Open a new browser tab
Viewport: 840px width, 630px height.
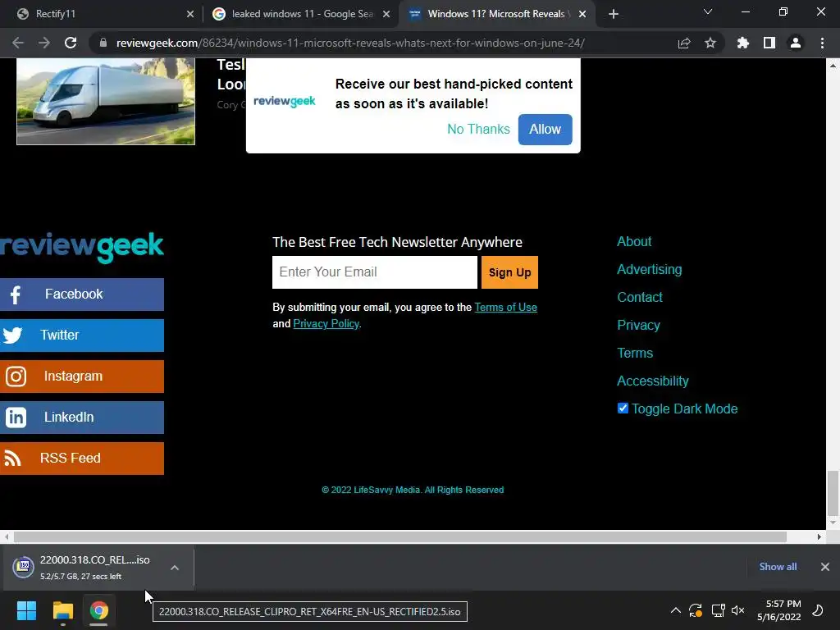point(614,14)
